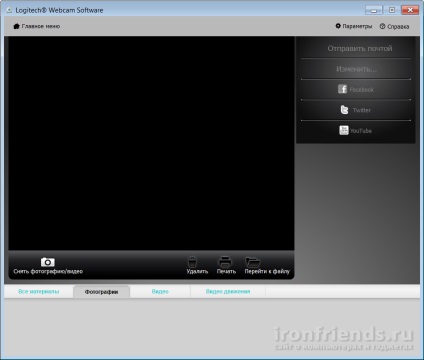Image resolution: width=424 pixels, height=360 pixels.
Task: Click the Logitech Webcam Software title icon
Action: point(9,10)
